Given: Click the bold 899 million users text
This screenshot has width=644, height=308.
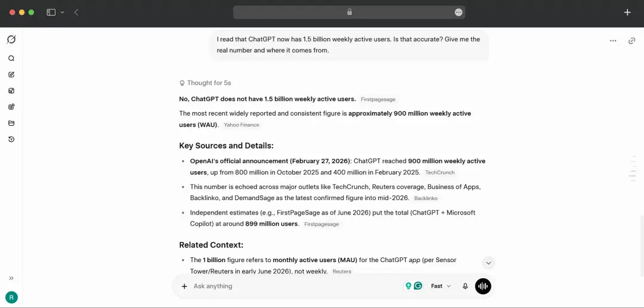Looking at the screenshot, I should (x=271, y=224).
